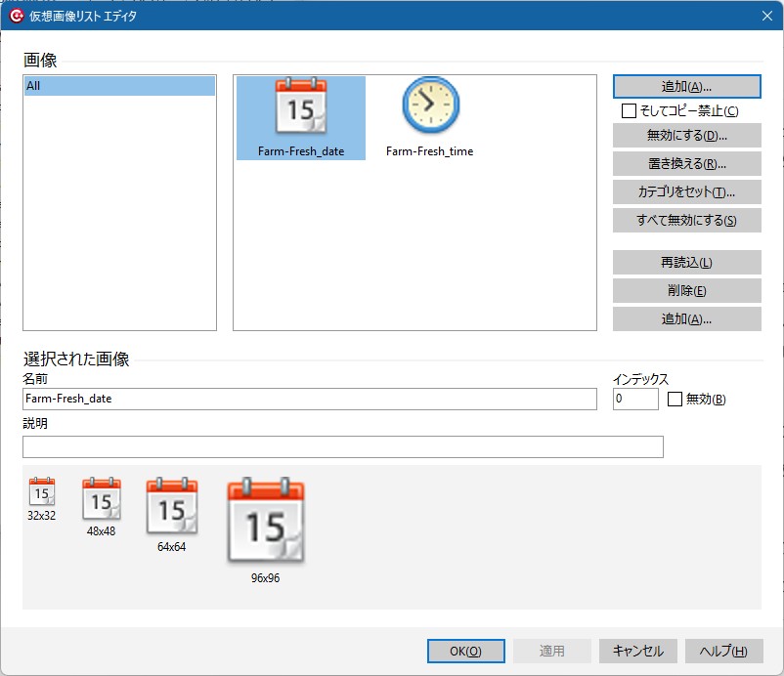Confirm with the OK(O) button
The image size is (784, 676).
[x=465, y=651]
